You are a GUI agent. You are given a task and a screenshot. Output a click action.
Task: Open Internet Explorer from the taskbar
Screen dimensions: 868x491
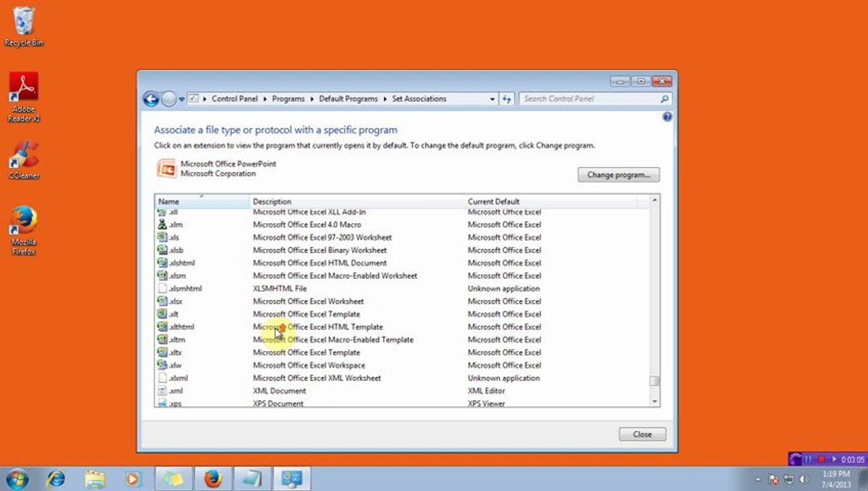coord(55,479)
